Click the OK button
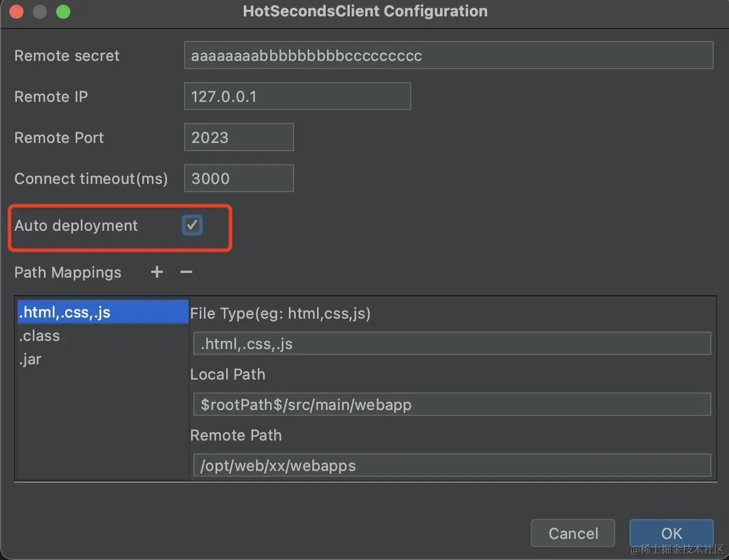 (x=671, y=533)
